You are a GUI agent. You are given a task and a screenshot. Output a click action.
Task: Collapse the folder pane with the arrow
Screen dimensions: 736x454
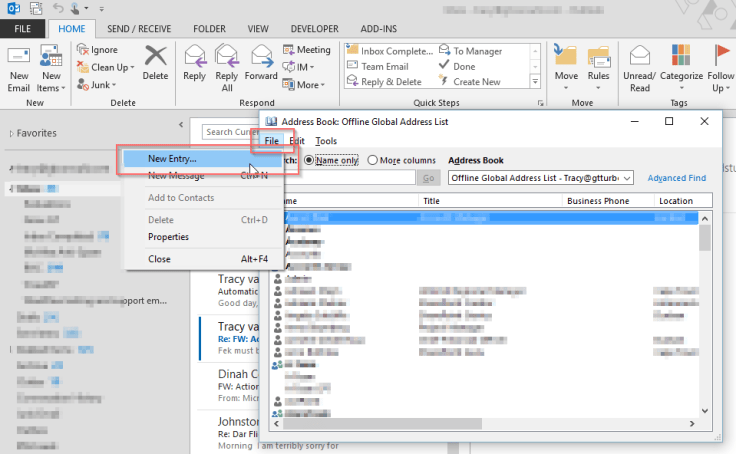[181, 124]
